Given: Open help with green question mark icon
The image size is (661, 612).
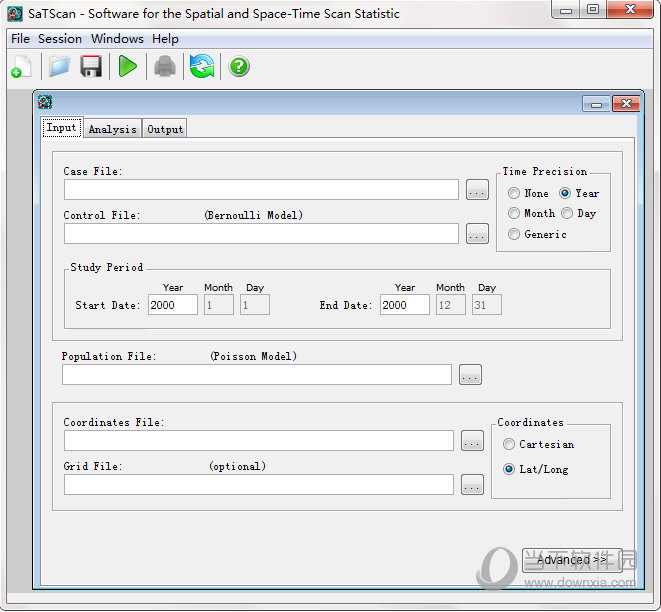Looking at the screenshot, I should 239,67.
